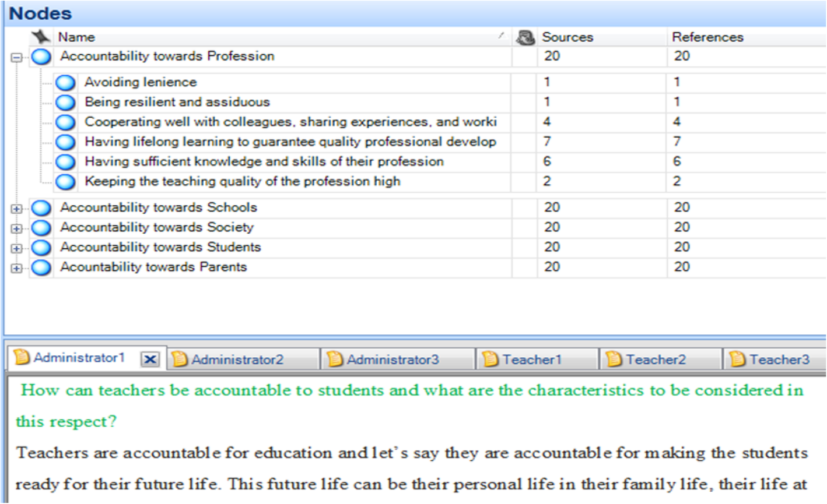
Task: Click node icon for Having lifelong learning
Action: pyautogui.click(x=65, y=142)
